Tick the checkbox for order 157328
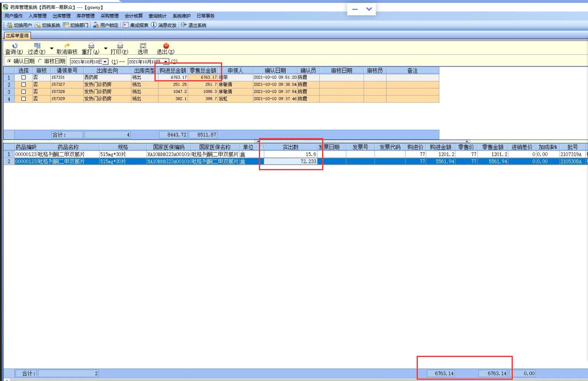Viewport: 588px width, 381px height. pyautogui.click(x=24, y=92)
